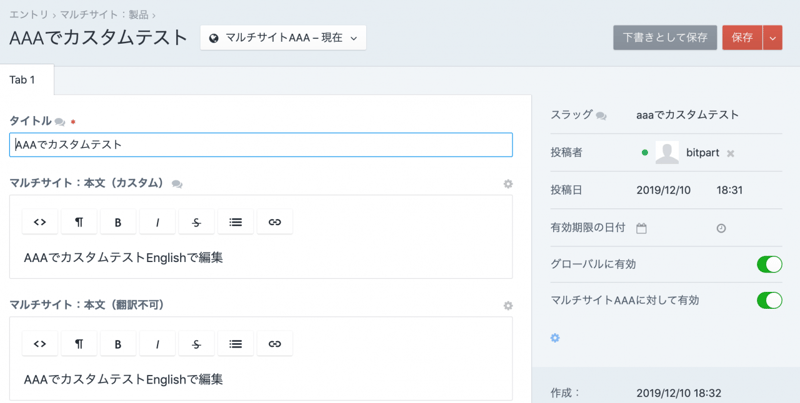Go to エントリ in the breadcrumb
This screenshot has height=403, width=800.
click(28, 14)
